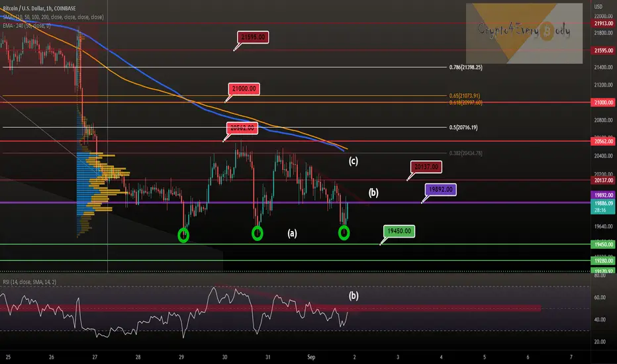Click the current price 19886.09 axis label
Viewport: 617px width, 364px height.
pos(603,203)
